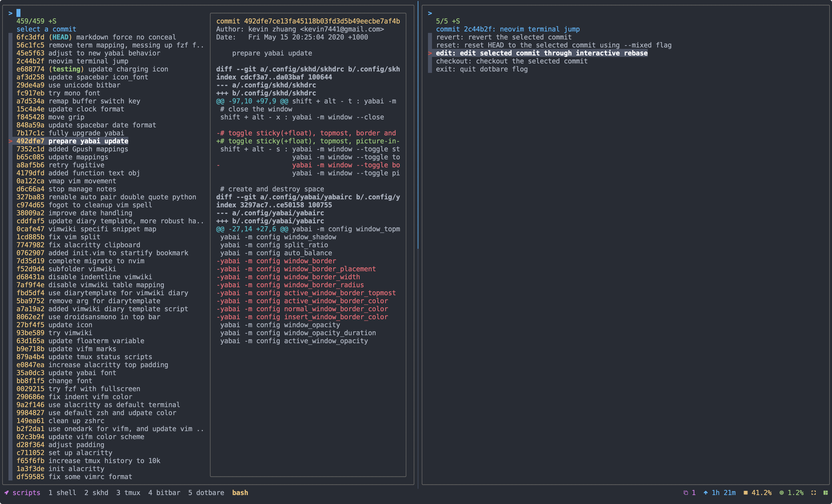
Task: Select commit 7d35d19 complete migrate to nvim
Action: [80, 261]
